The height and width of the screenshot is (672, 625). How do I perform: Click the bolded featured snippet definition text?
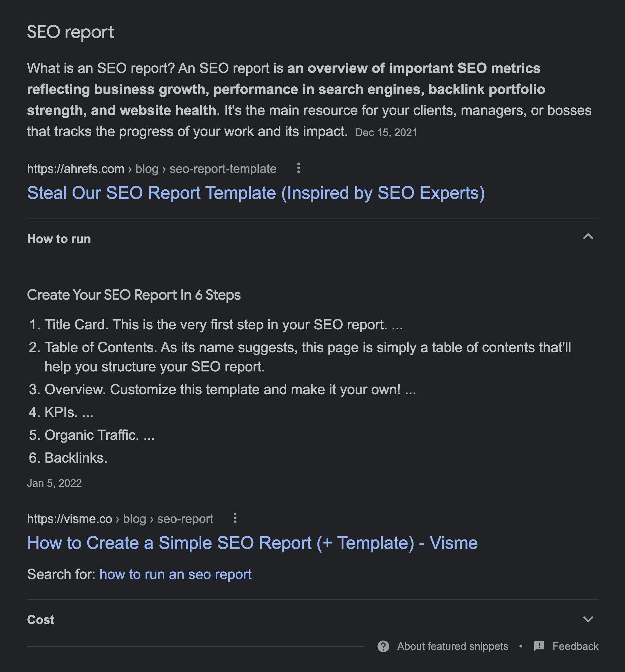[286, 89]
